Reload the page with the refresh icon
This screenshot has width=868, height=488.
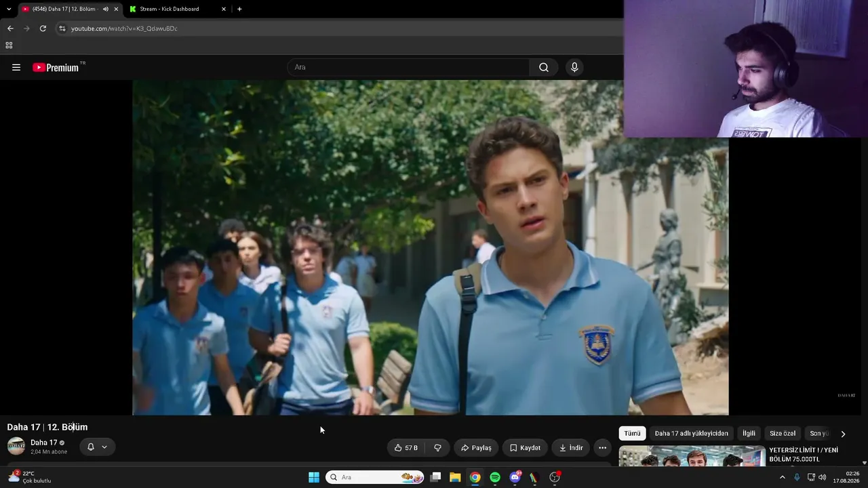coord(43,28)
